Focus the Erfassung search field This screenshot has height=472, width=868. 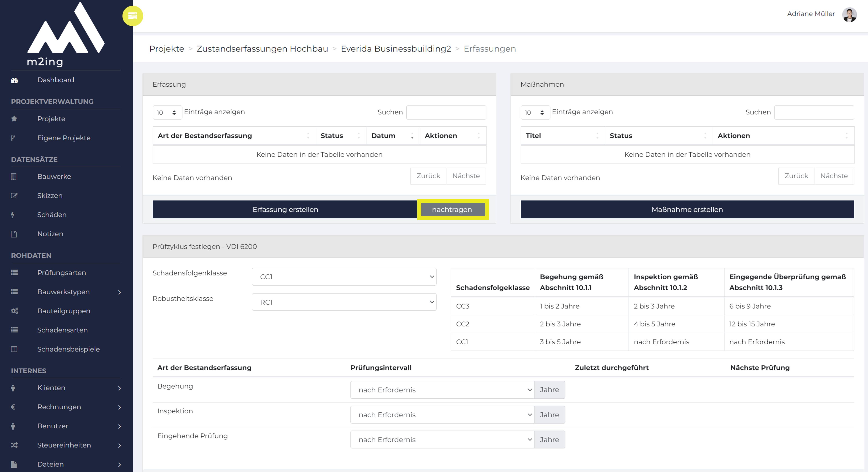(x=446, y=112)
